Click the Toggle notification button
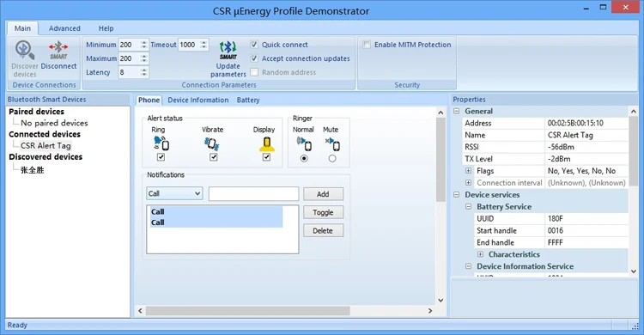Viewport: 644px width, 335px height. [x=323, y=212]
